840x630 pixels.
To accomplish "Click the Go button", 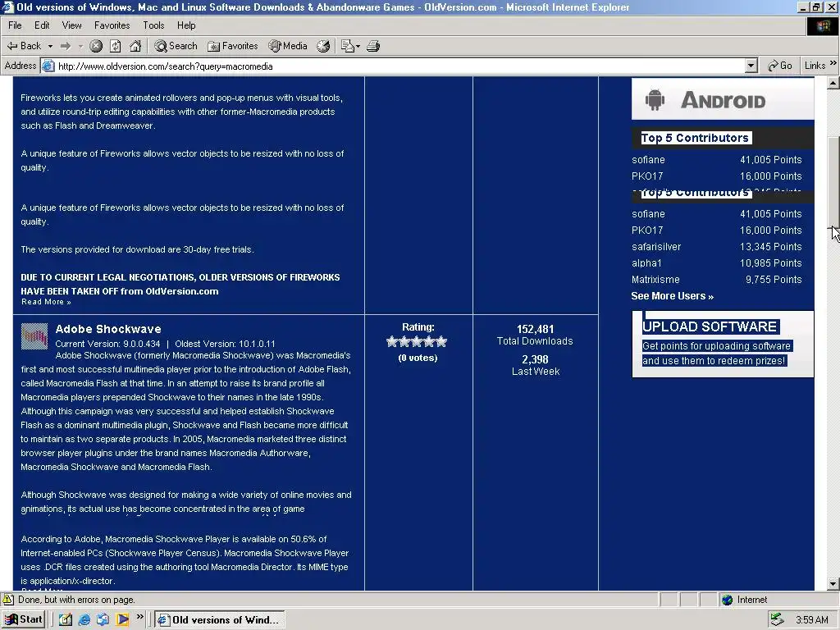I will tap(780, 66).
